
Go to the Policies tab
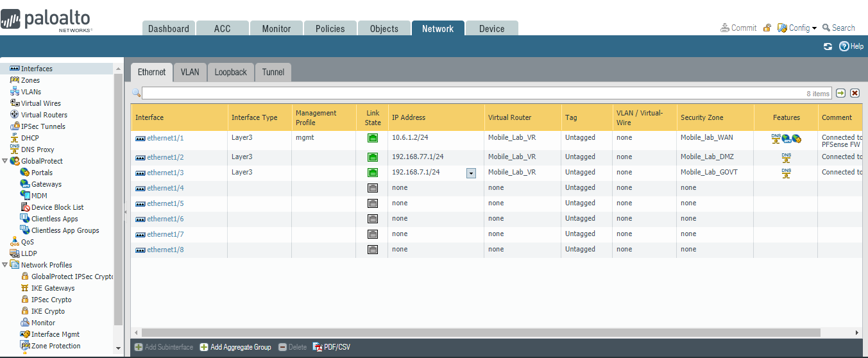tap(330, 28)
